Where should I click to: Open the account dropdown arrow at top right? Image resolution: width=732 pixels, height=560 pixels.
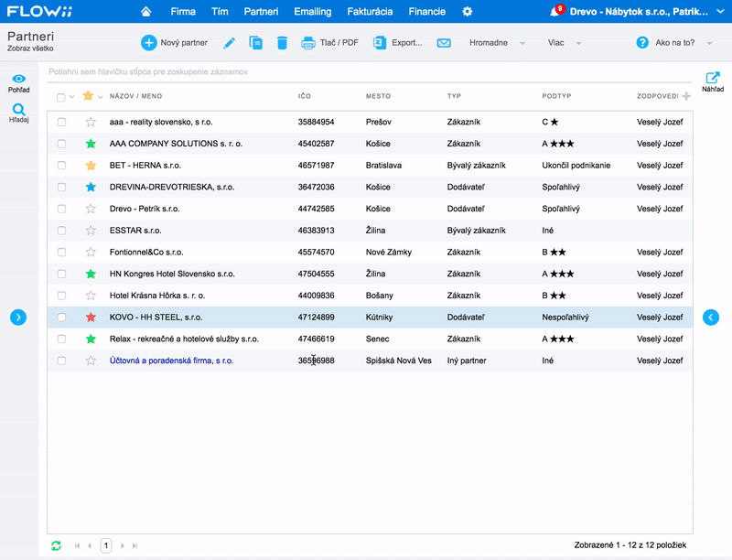point(719,12)
